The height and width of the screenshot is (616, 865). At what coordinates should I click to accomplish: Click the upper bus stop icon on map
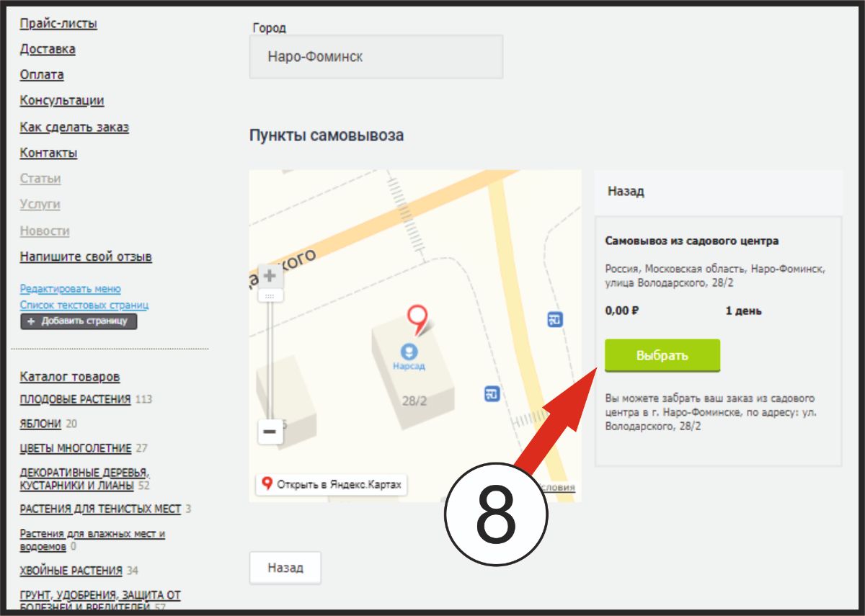point(554,320)
